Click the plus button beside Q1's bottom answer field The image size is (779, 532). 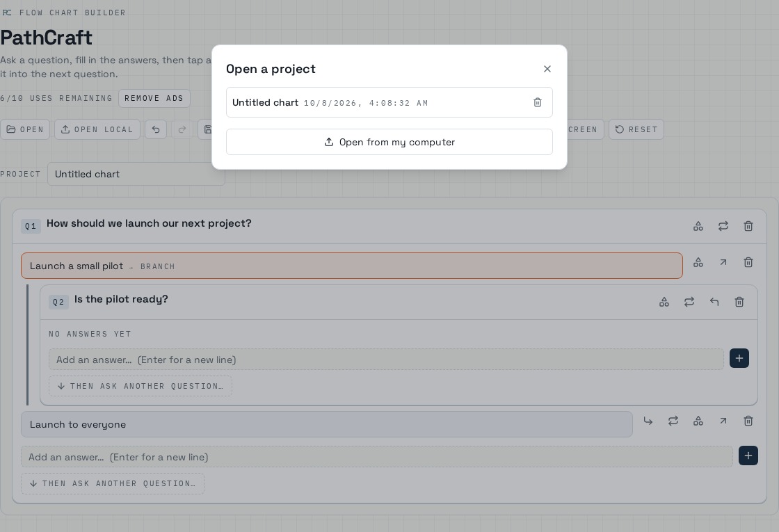[748, 456]
